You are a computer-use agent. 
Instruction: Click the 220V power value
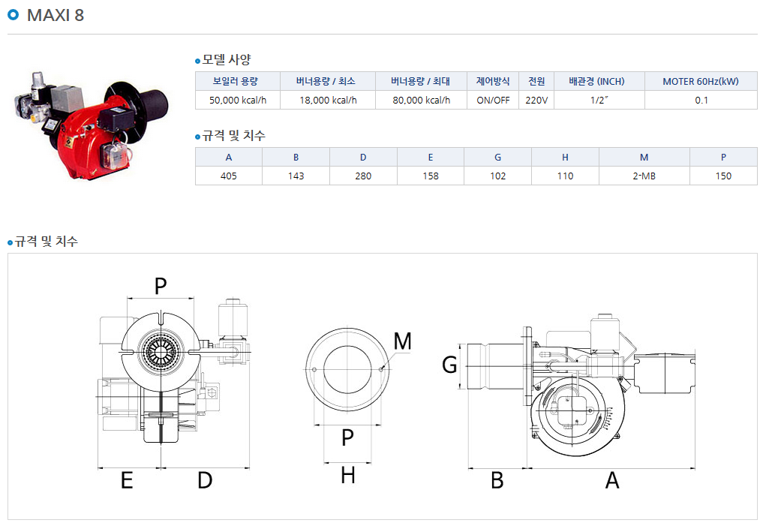click(536, 100)
